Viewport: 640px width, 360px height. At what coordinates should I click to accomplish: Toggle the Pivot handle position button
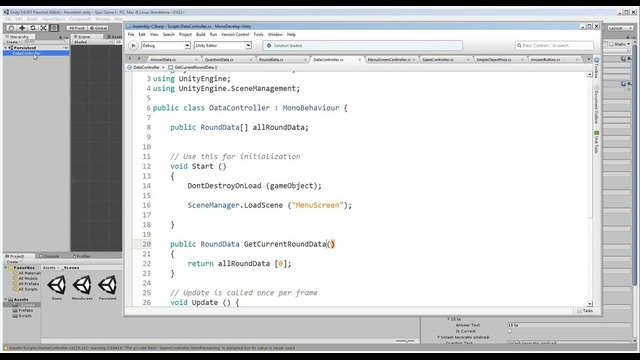coord(77,28)
